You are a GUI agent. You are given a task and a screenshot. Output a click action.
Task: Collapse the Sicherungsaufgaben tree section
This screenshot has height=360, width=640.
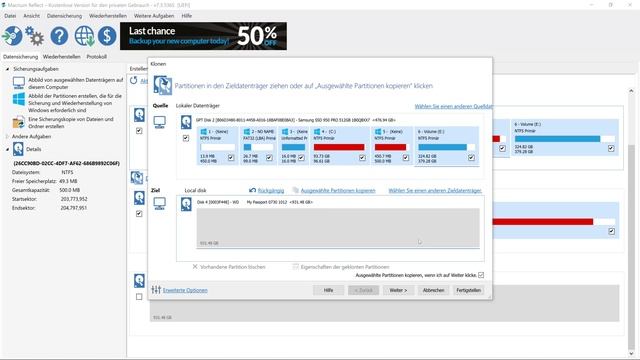point(7,69)
